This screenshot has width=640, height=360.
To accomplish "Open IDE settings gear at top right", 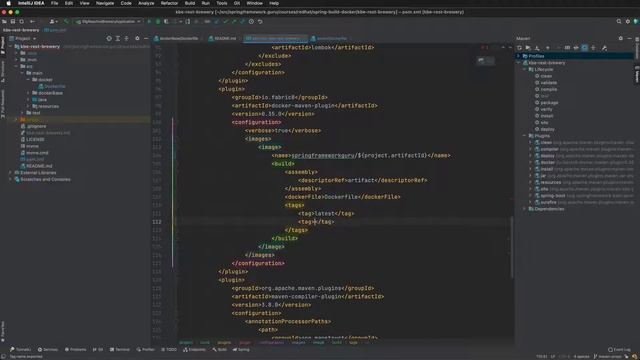I will point(628,21).
